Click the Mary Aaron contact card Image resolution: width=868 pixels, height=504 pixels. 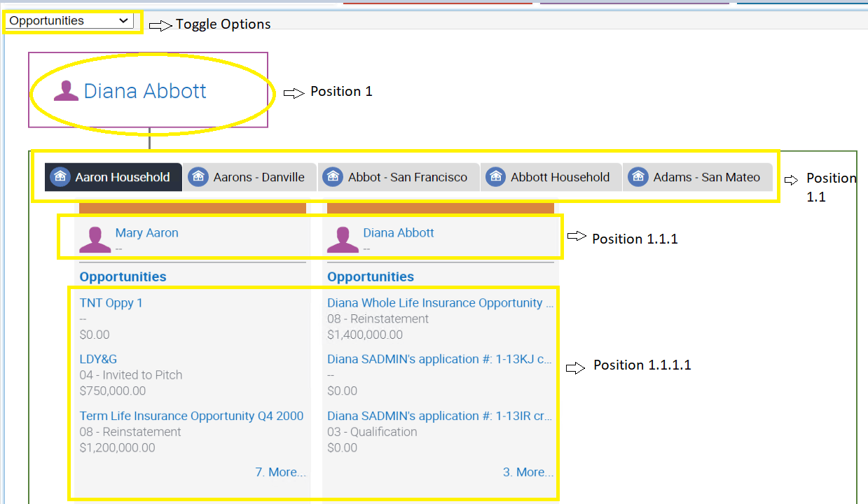tap(147, 232)
